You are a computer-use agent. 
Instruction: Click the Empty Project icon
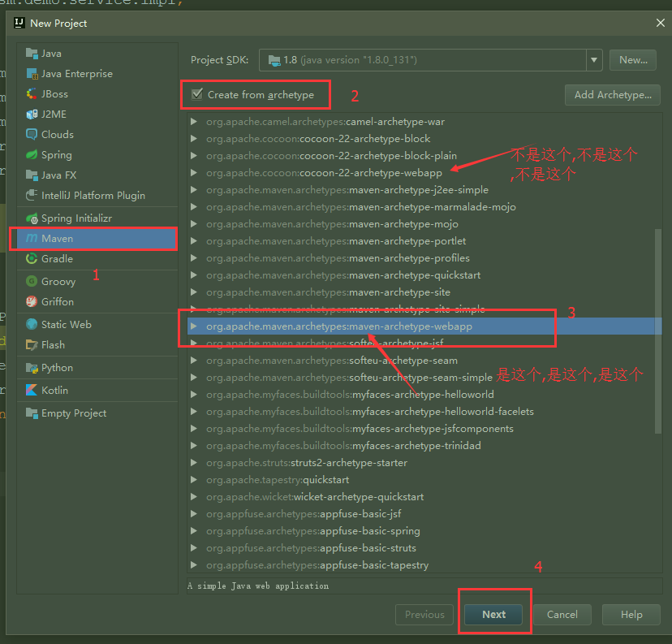click(32, 413)
